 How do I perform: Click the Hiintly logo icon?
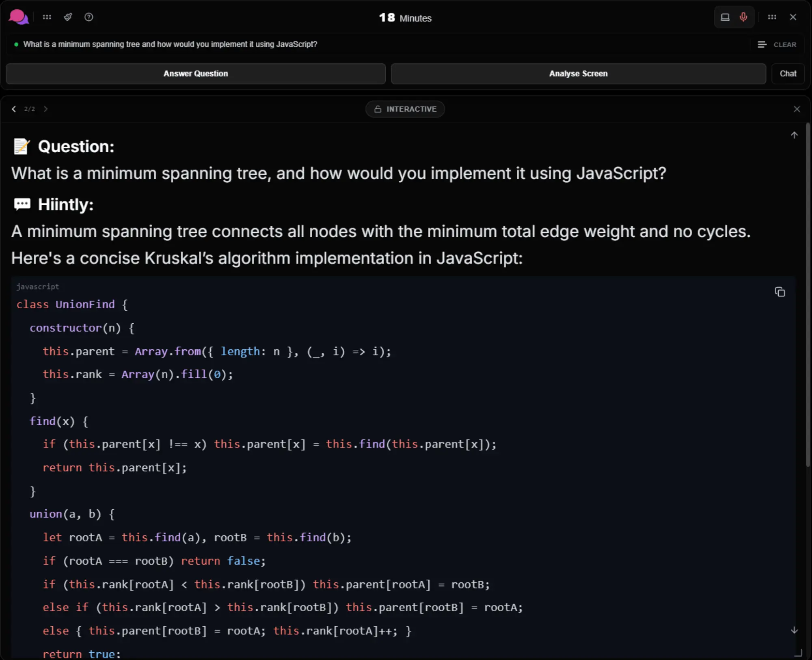click(18, 17)
